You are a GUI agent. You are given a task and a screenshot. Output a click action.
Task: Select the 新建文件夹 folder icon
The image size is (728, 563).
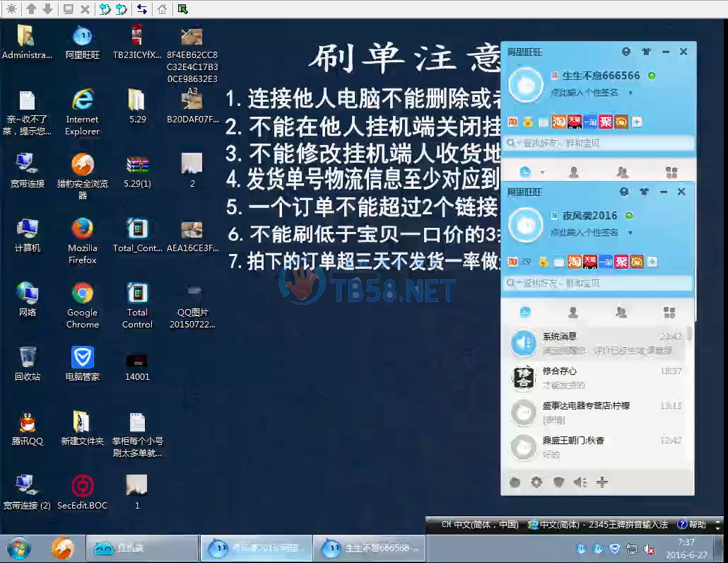click(x=83, y=429)
